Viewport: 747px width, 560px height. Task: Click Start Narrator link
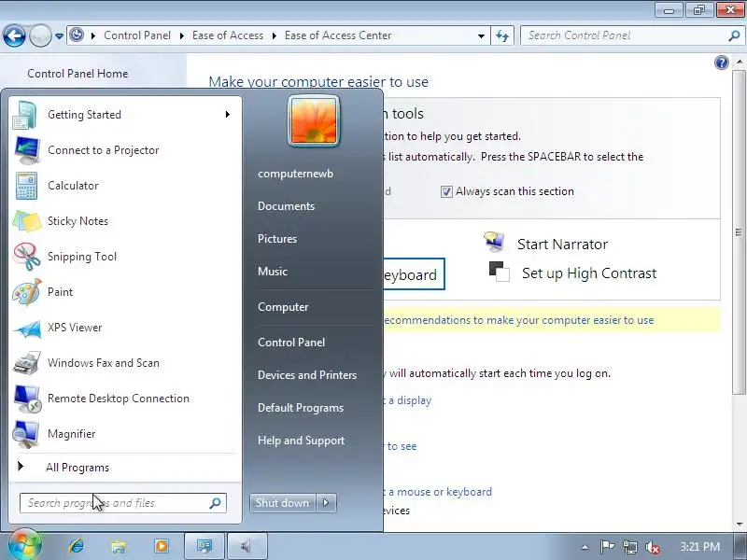[562, 245]
